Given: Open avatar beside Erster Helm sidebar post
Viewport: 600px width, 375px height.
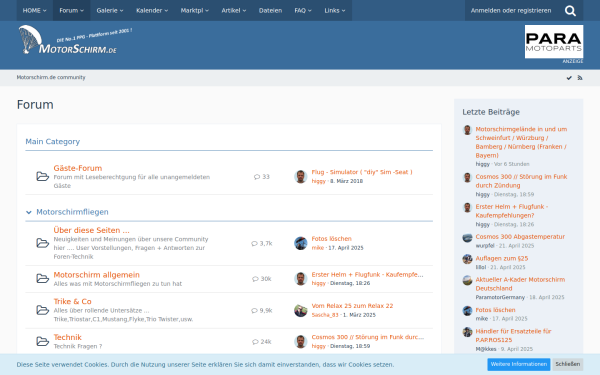Looking at the screenshot, I should coord(467,207).
